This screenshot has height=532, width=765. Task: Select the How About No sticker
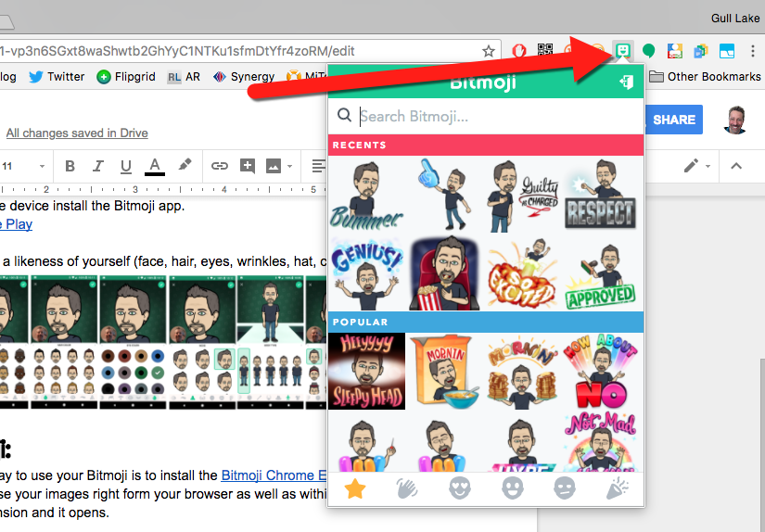(x=601, y=371)
